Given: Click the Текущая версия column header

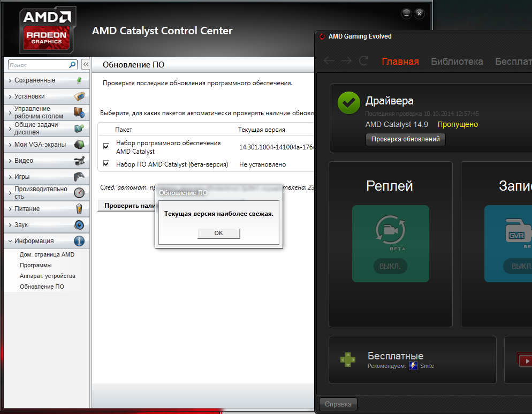Looking at the screenshot, I should [x=261, y=130].
